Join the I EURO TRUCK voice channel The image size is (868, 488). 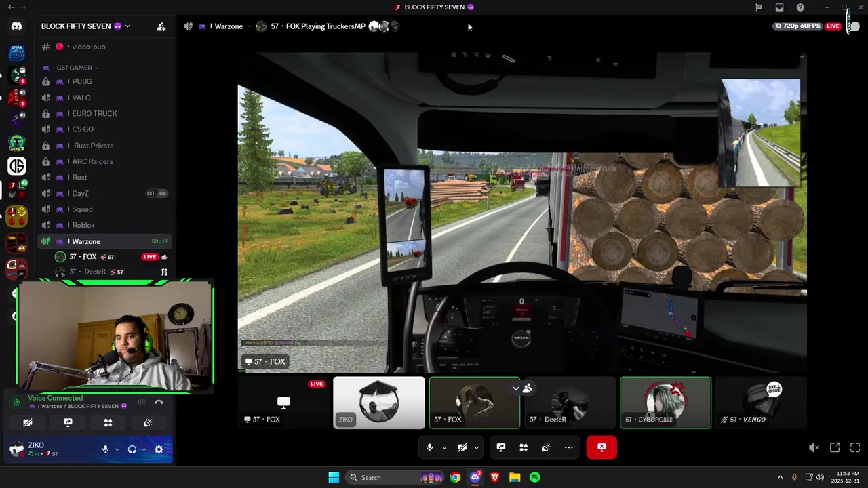[105, 113]
